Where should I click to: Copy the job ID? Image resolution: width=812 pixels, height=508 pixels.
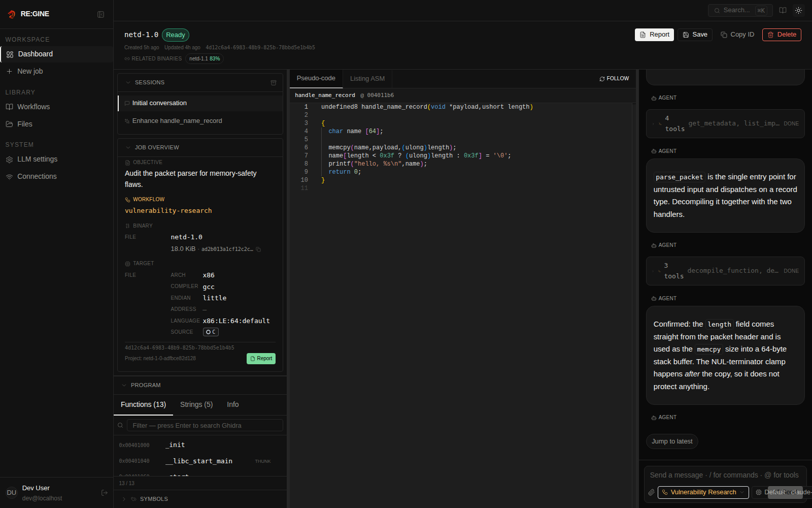pyautogui.click(x=737, y=35)
